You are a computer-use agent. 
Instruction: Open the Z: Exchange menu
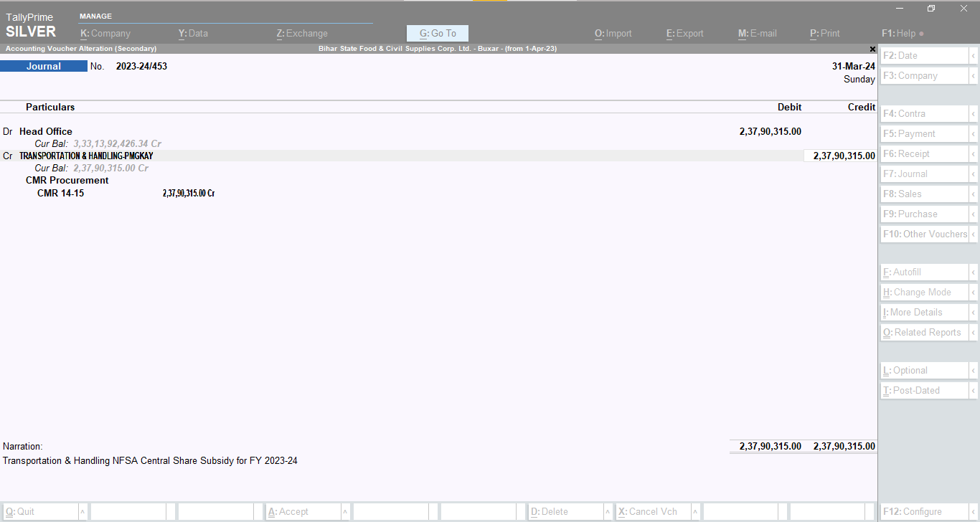302,33
